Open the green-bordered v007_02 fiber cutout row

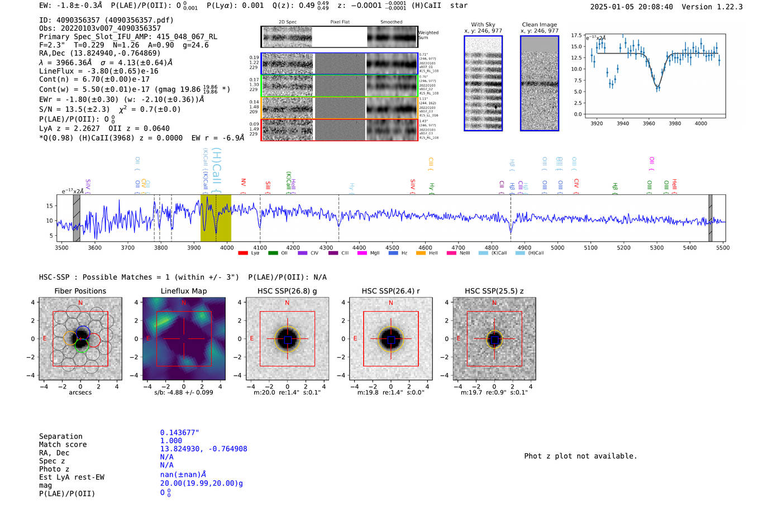tap(340, 85)
